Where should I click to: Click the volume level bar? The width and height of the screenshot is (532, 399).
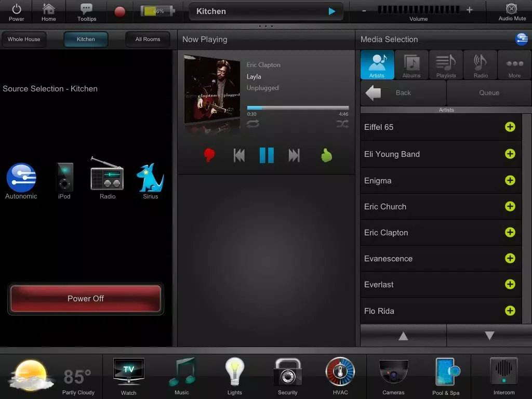tap(418, 10)
